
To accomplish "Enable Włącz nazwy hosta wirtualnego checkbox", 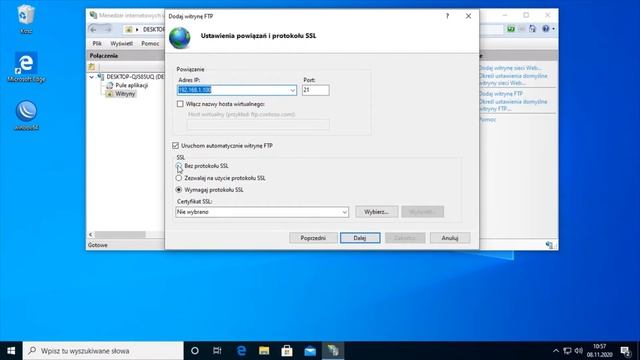I will pyautogui.click(x=180, y=104).
